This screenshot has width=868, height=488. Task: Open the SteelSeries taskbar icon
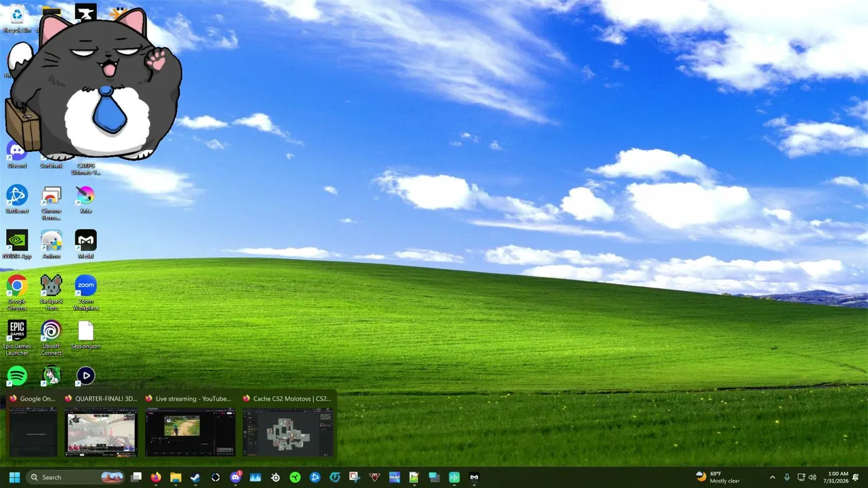(x=275, y=477)
